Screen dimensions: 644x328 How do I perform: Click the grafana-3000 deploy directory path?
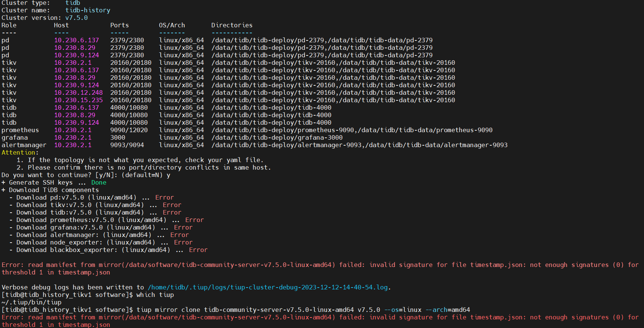[x=277, y=137]
